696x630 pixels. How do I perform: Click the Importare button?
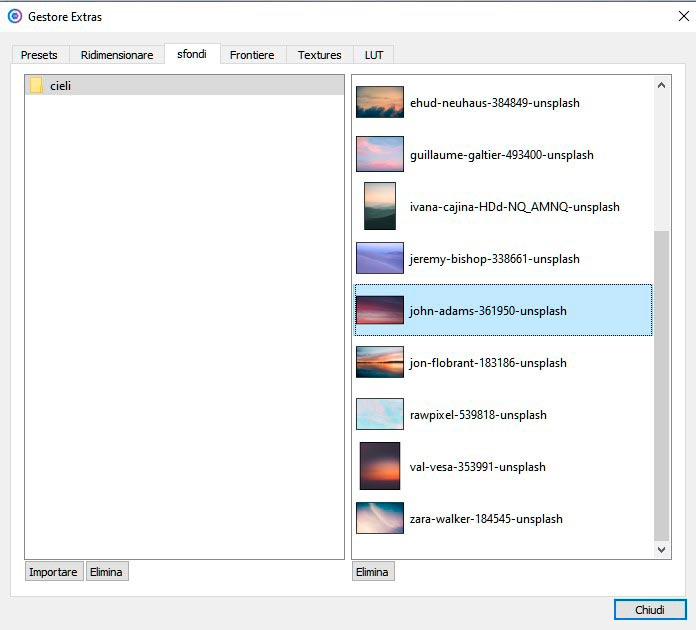point(54,572)
